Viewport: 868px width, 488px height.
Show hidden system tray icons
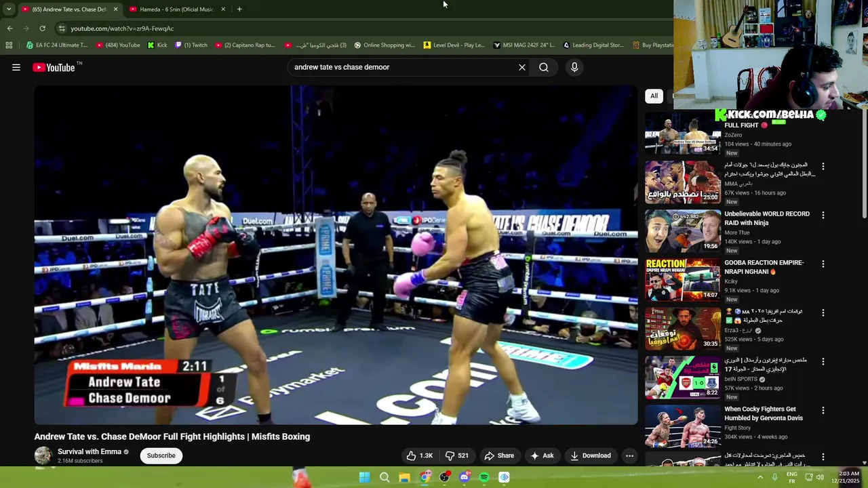(x=760, y=477)
